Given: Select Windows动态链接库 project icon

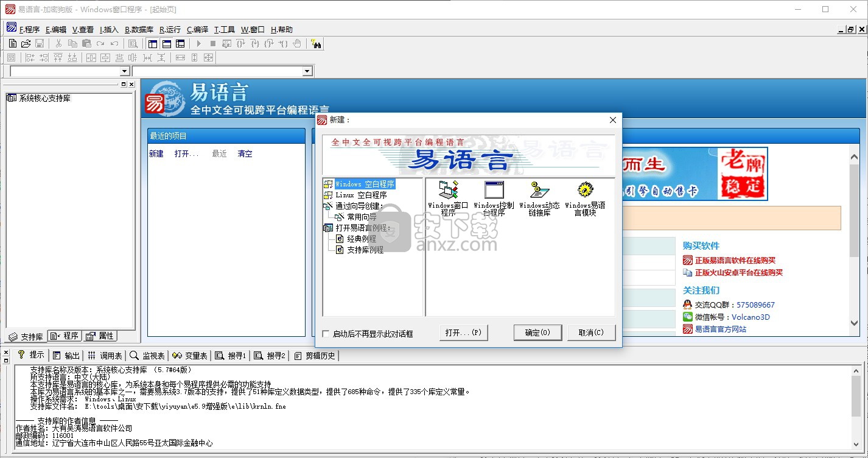Looking at the screenshot, I should (x=539, y=199).
